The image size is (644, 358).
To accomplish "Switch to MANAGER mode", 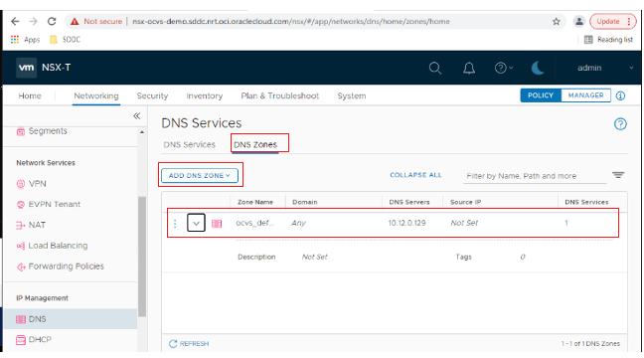I will pyautogui.click(x=585, y=95).
